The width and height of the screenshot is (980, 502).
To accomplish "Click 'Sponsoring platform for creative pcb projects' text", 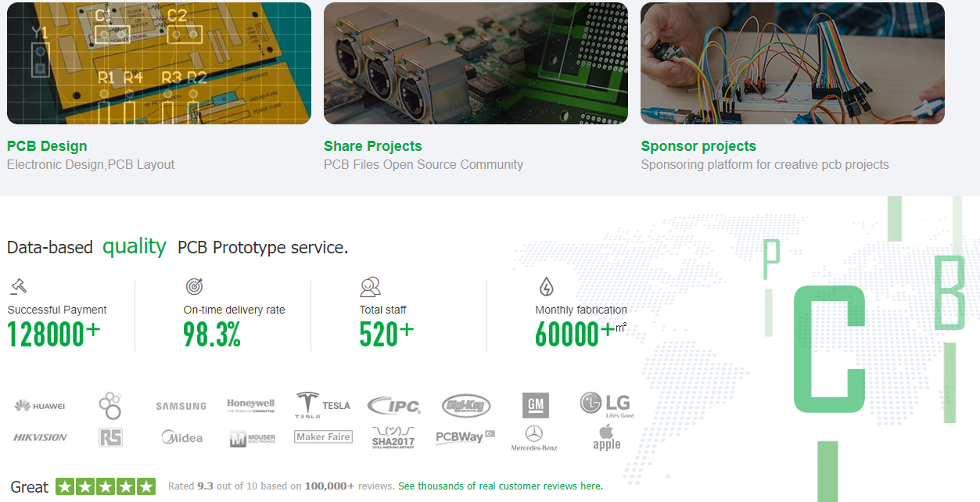I will coord(765,165).
